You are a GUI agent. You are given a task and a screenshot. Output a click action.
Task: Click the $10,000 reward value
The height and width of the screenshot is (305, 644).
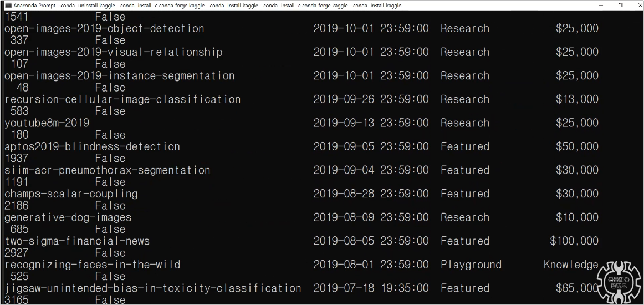577,217
